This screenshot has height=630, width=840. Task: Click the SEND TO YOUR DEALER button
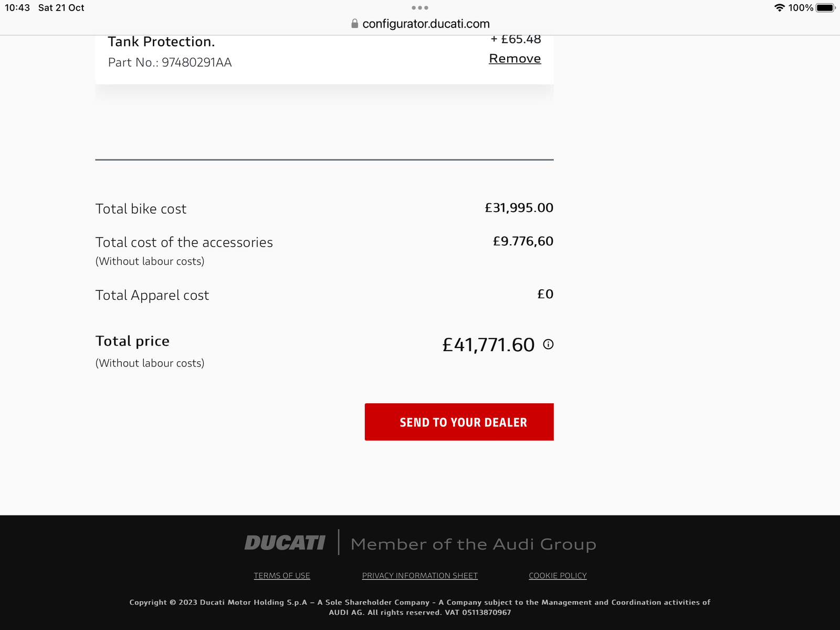[459, 422]
